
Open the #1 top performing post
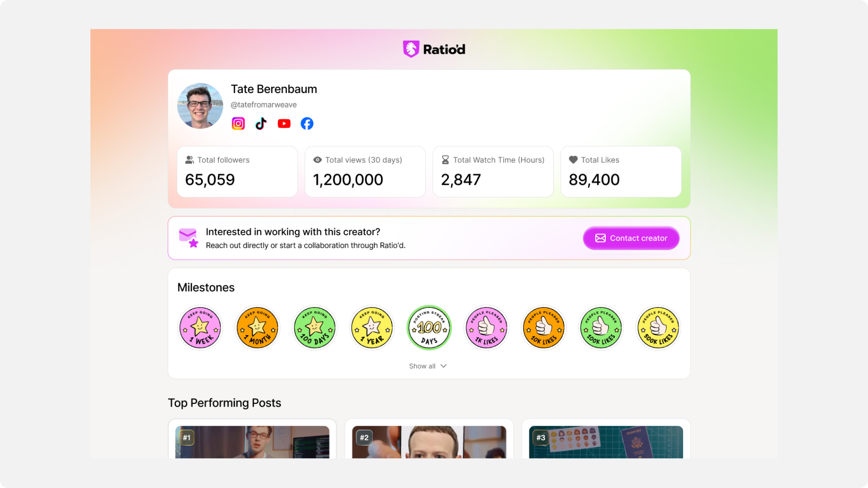252,442
